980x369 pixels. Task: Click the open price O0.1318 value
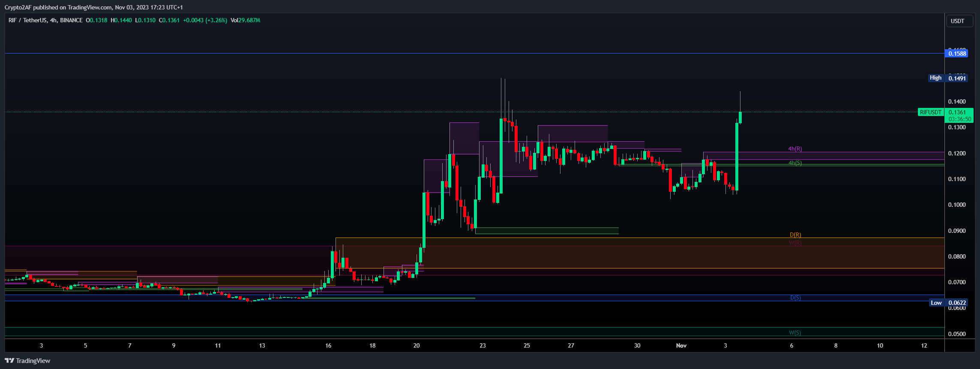point(96,20)
